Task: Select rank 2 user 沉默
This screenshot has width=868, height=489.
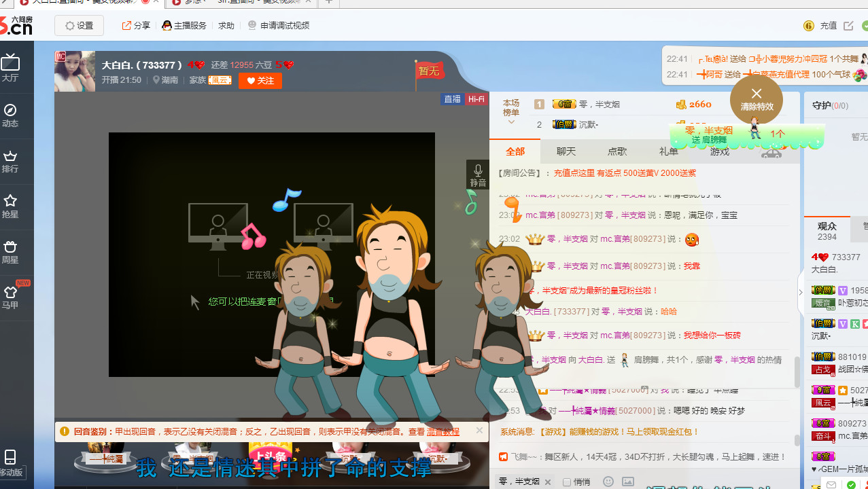Action: 589,124
